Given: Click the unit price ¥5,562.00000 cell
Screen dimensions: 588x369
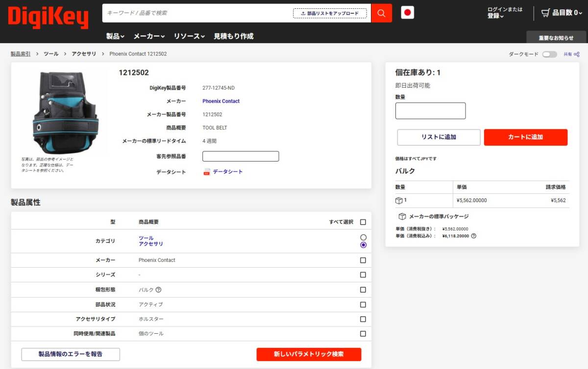Looking at the screenshot, I should click(472, 200).
